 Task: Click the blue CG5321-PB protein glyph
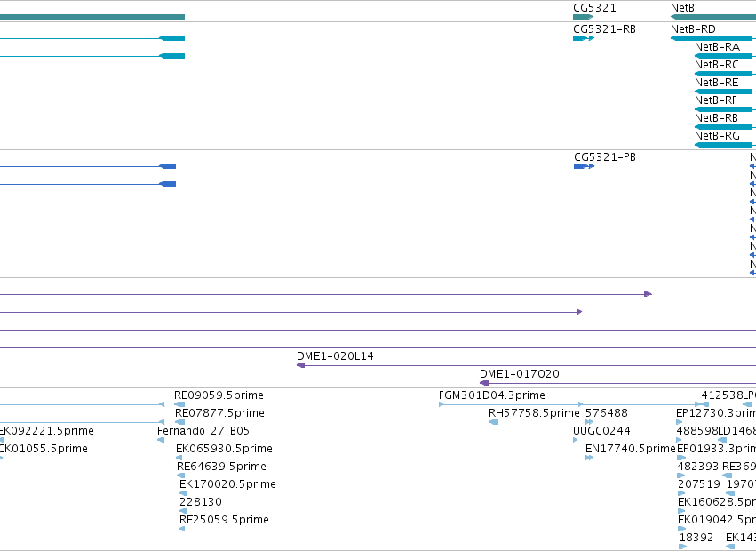(x=584, y=166)
